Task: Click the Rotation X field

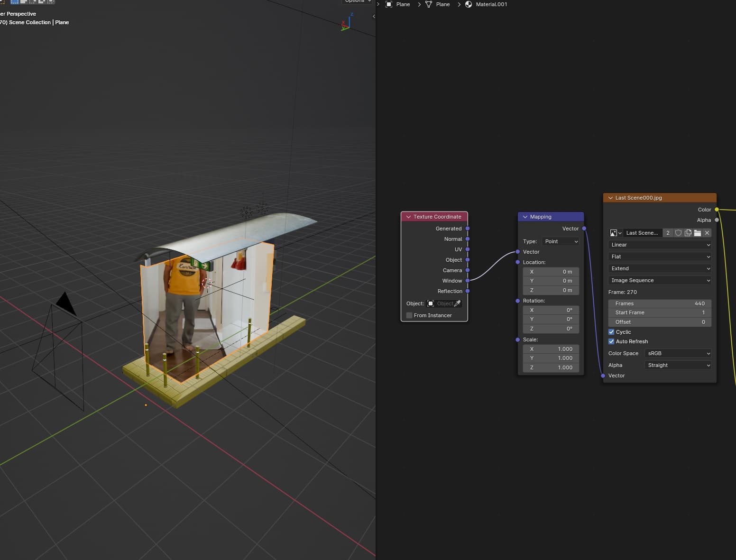Action: 551,310
